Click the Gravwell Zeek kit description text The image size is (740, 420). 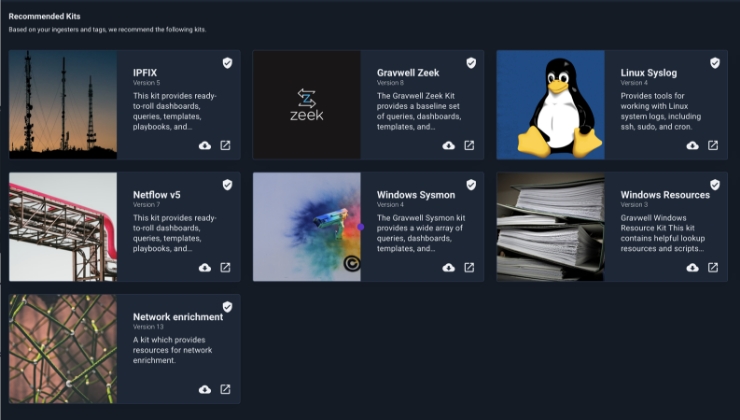(x=419, y=111)
